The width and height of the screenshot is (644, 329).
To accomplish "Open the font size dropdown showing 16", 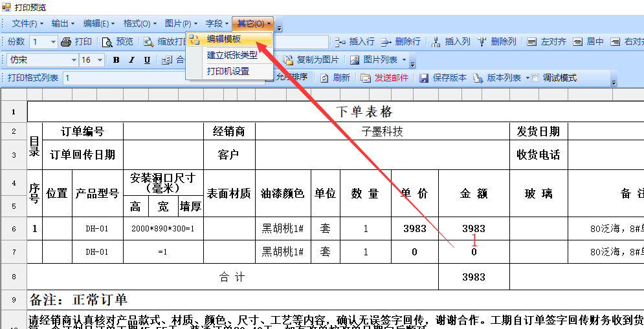I will [102, 60].
